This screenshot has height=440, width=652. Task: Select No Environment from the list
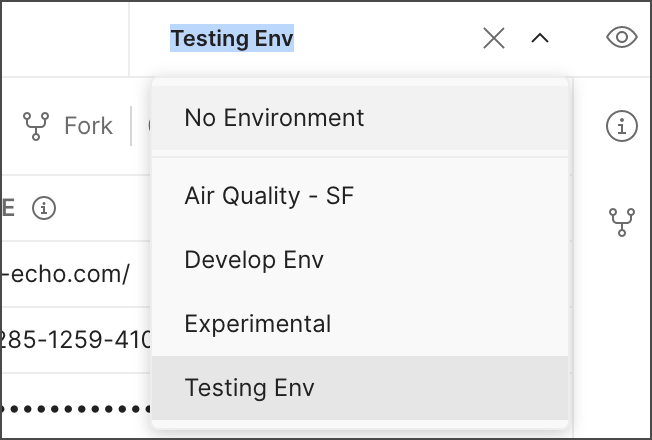(360, 118)
